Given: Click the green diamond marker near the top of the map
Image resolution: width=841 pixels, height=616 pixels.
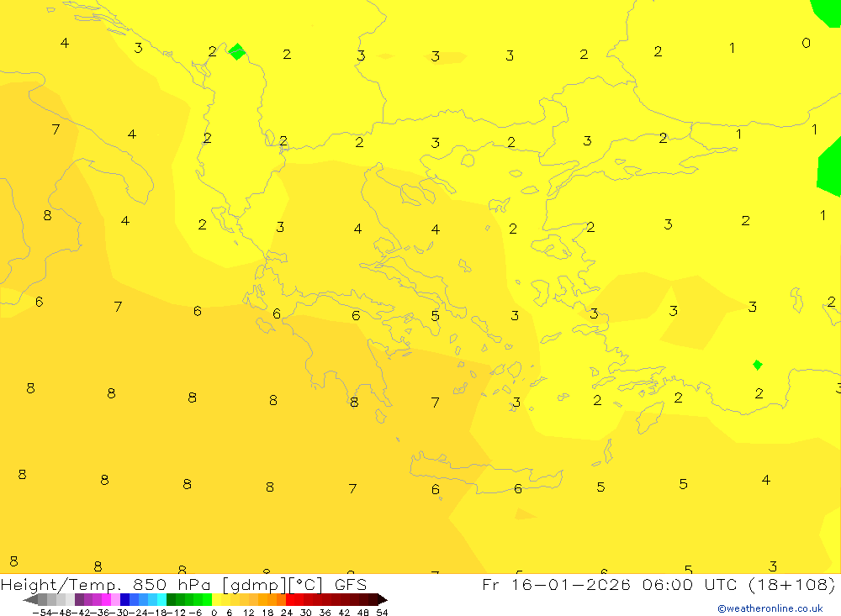Looking at the screenshot, I should click(x=237, y=51).
